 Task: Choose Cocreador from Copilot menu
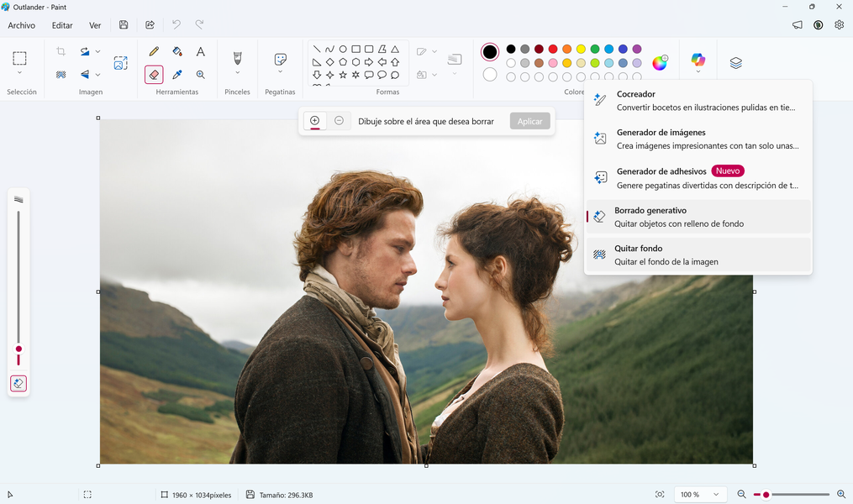pyautogui.click(x=698, y=101)
